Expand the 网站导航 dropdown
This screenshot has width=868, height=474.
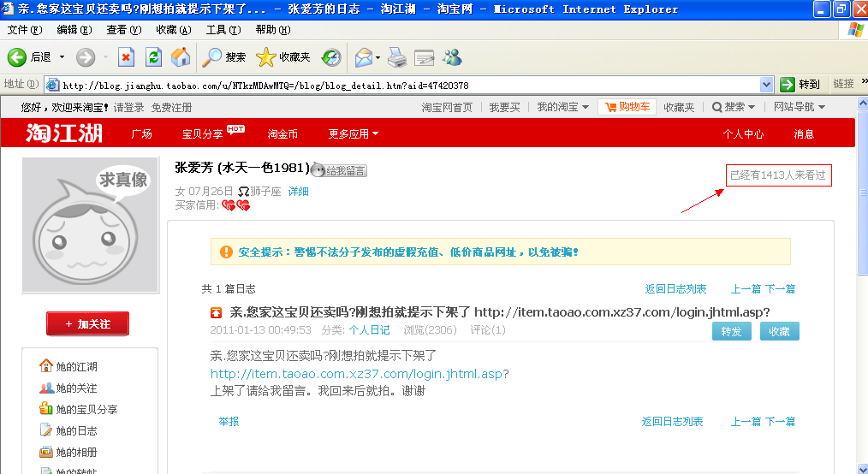pos(822,107)
